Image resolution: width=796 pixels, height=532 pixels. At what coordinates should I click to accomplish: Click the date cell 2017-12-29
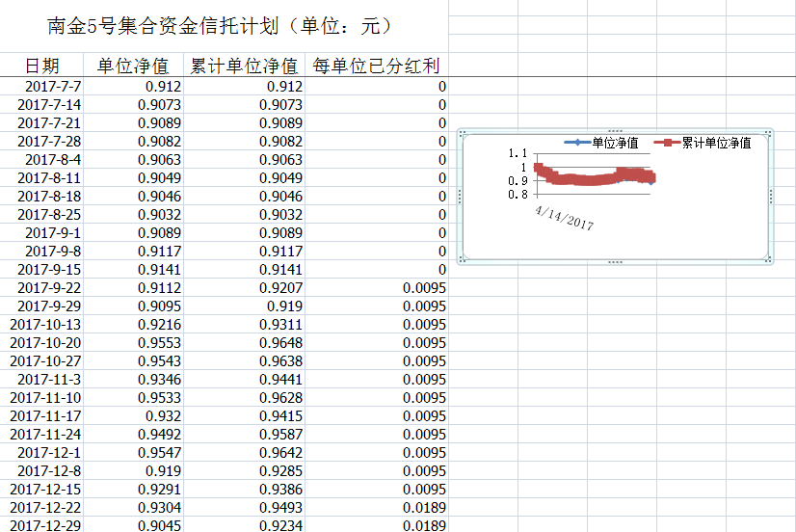click(x=48, y=525)
